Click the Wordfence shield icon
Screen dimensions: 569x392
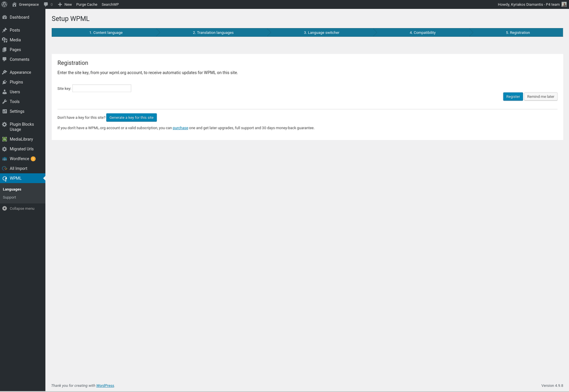point(4,159)
